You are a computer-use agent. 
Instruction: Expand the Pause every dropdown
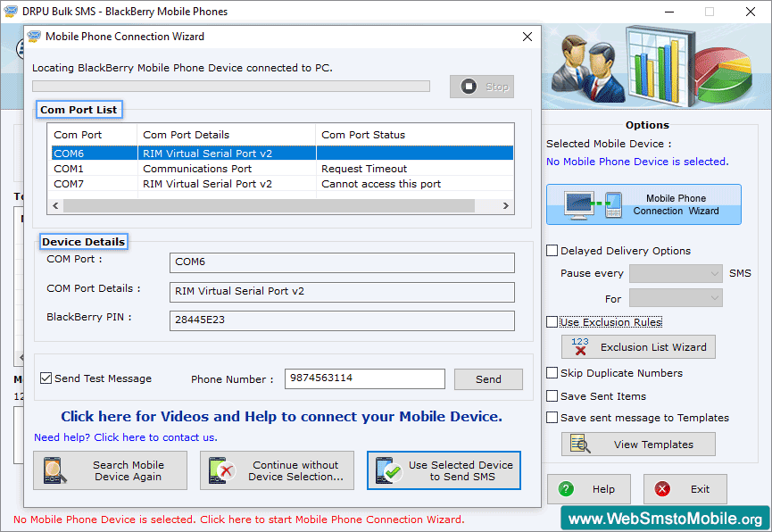[676, 273]
